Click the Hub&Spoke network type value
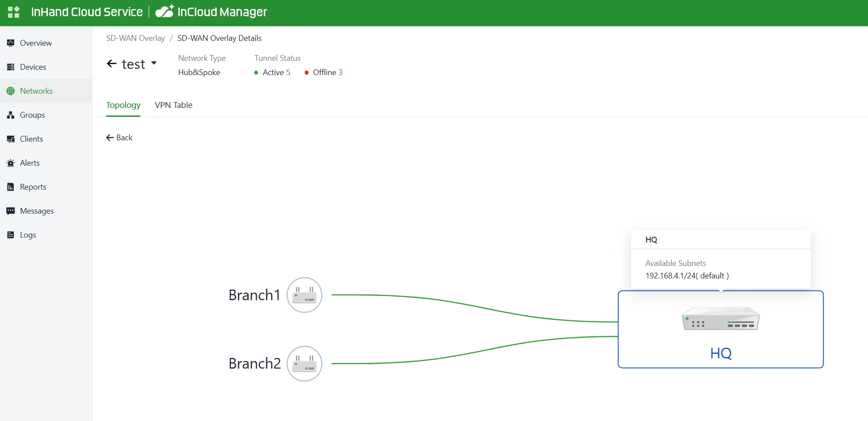Image resolution: width=868 pixels, height=421 pixels. [x=199, y=72]
